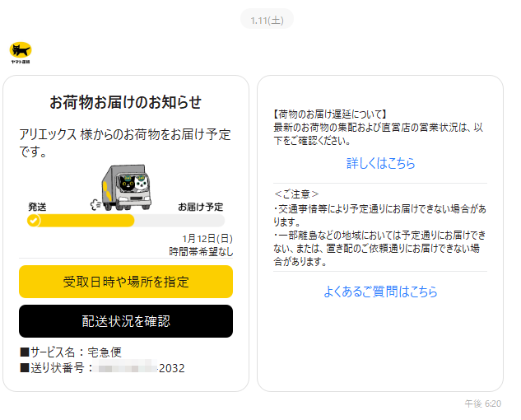
Task: Open the 詳しくはこちら link
Action: (380, 163)
